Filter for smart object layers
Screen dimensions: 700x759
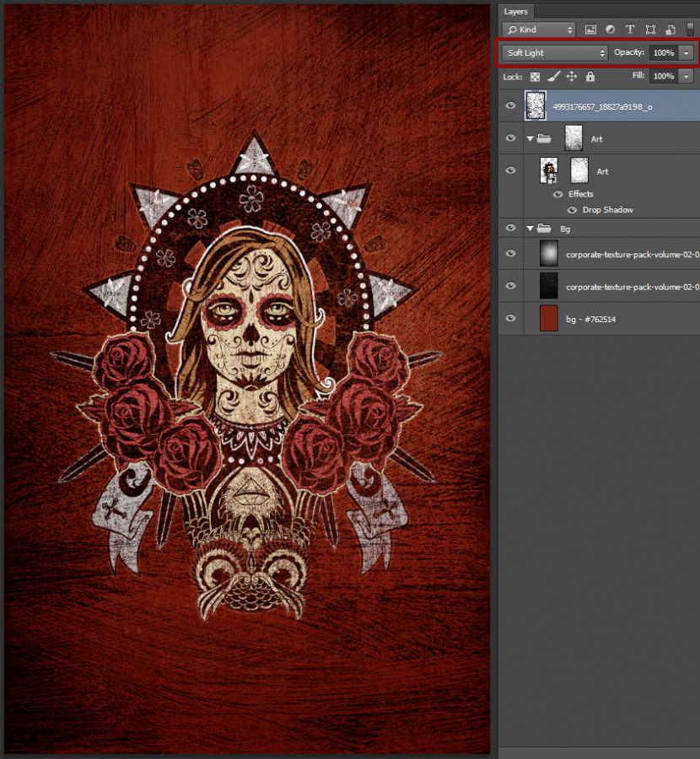670,30
